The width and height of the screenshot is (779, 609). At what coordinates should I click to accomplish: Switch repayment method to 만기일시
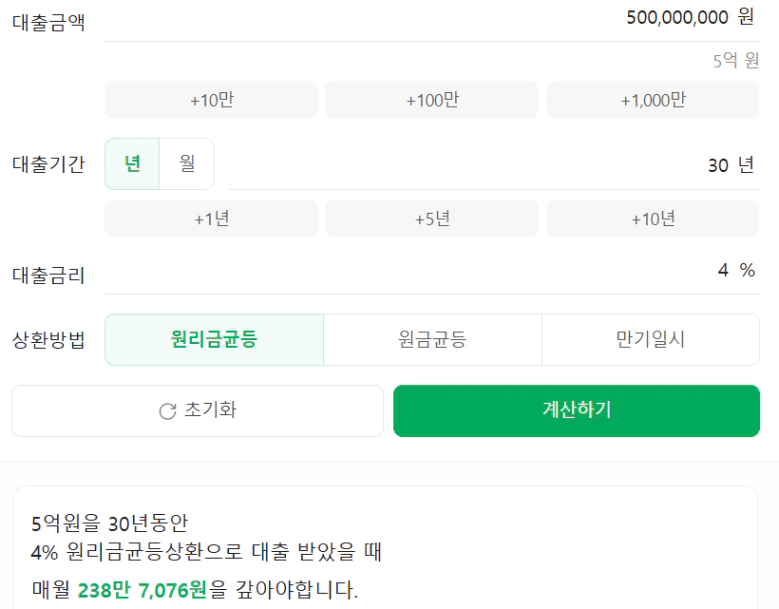[650, 340]
